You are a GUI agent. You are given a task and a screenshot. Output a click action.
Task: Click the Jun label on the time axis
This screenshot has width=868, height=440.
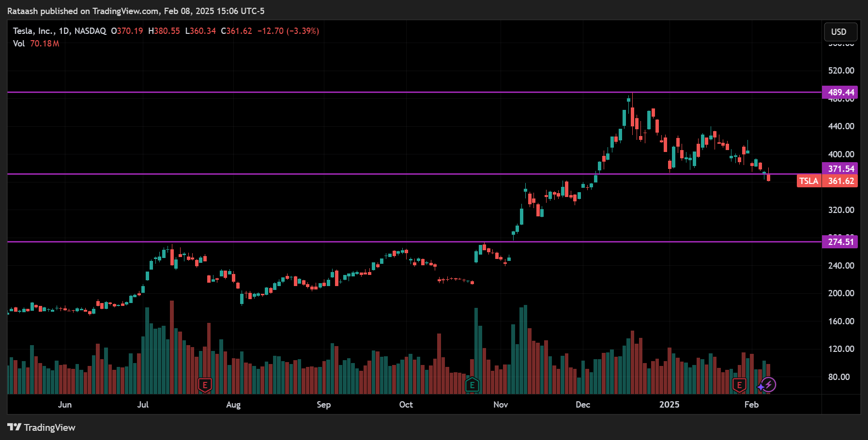(x=65, y=405)
